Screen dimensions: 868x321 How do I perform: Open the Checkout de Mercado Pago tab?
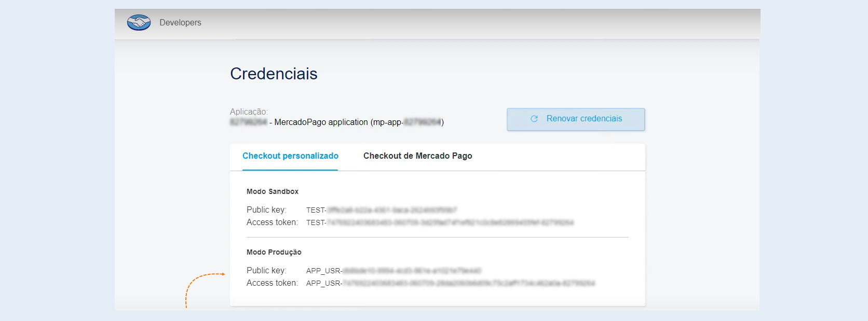[417, 156]
